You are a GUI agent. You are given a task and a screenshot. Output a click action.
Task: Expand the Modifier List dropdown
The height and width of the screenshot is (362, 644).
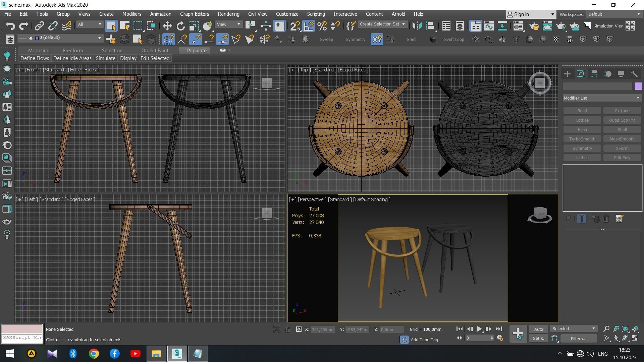click(x=602, y=98)
